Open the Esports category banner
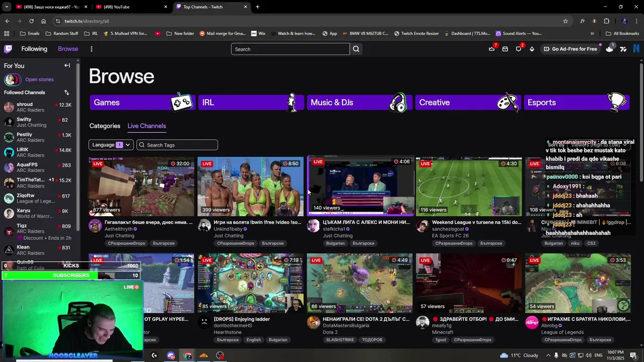The image size is (644, 362). (577, 102)
